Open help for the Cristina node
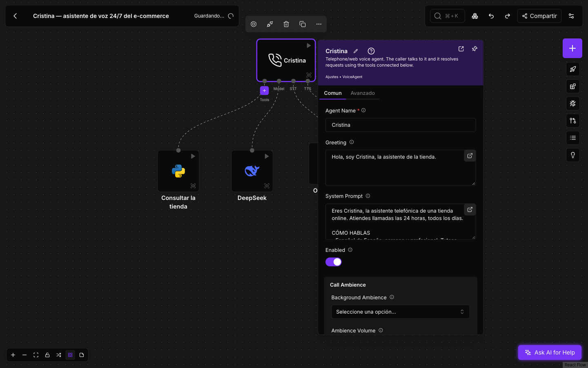Screen dimensions: 588x368 (371, 51)
